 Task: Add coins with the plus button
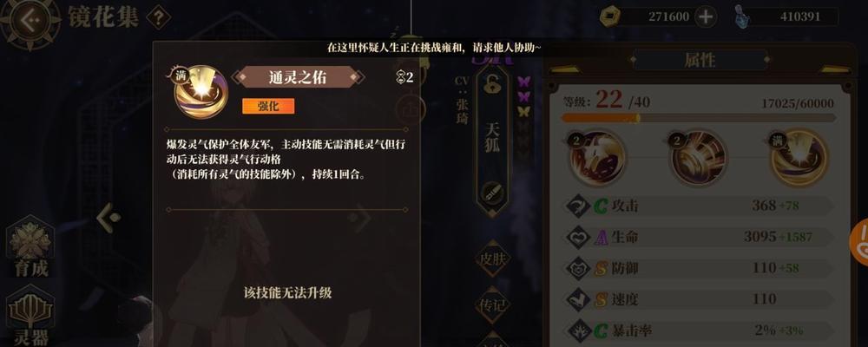(705, 16)
